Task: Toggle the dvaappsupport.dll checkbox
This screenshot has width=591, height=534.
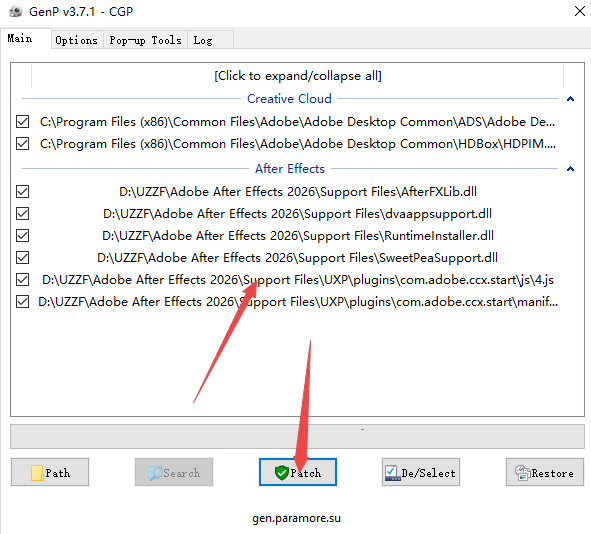Action: click(23, 214)
